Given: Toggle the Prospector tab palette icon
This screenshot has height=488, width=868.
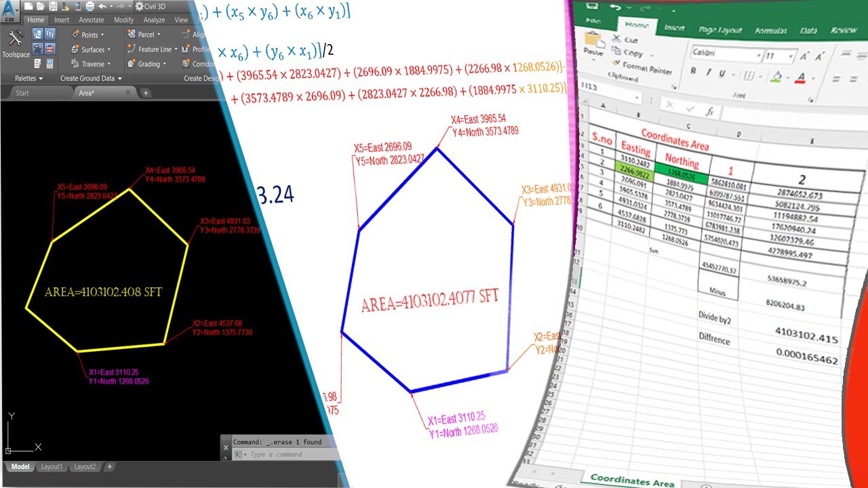Looking at the screenshot, I should point(37,34).
